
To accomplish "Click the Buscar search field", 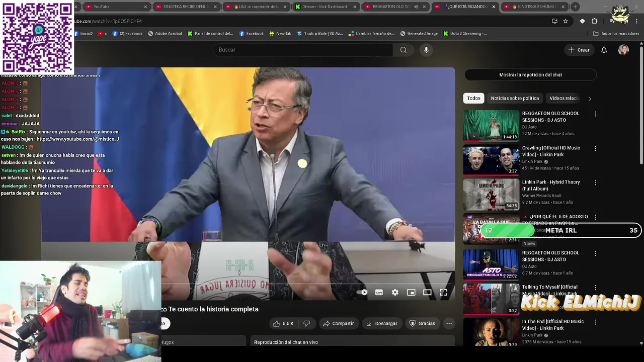I will click(x=303, y=50).
